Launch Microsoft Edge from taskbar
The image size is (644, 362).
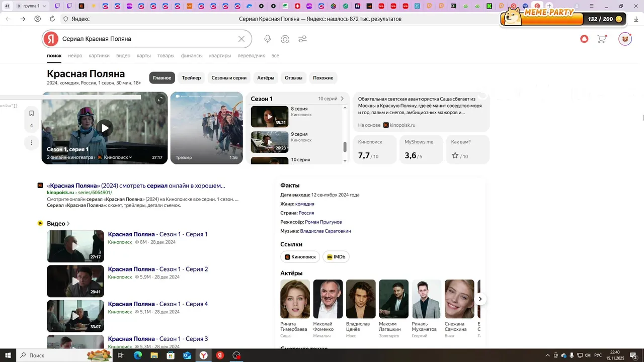(x=138, y=355)
